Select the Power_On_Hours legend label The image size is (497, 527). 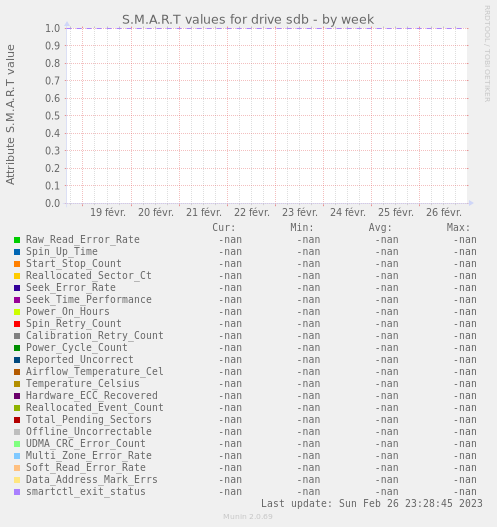click(x=68, y=312)
